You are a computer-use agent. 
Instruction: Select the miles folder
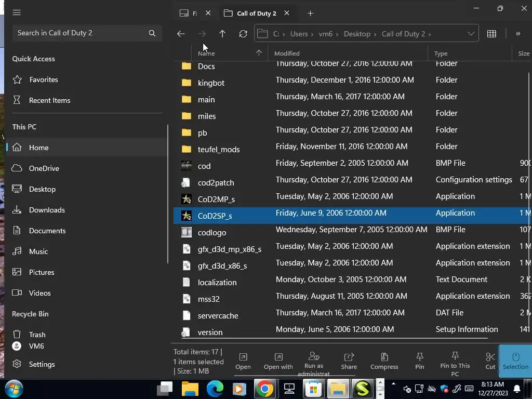tap(353, 116)
